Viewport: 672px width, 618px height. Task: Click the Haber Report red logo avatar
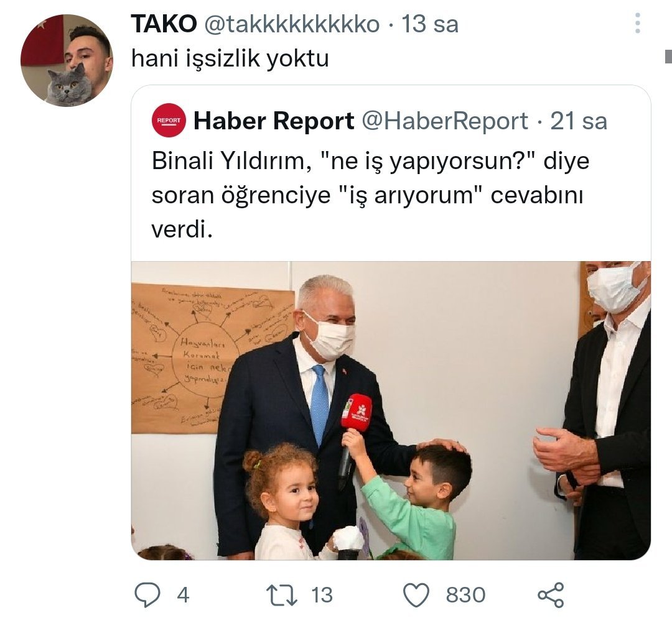coord(169,121)
